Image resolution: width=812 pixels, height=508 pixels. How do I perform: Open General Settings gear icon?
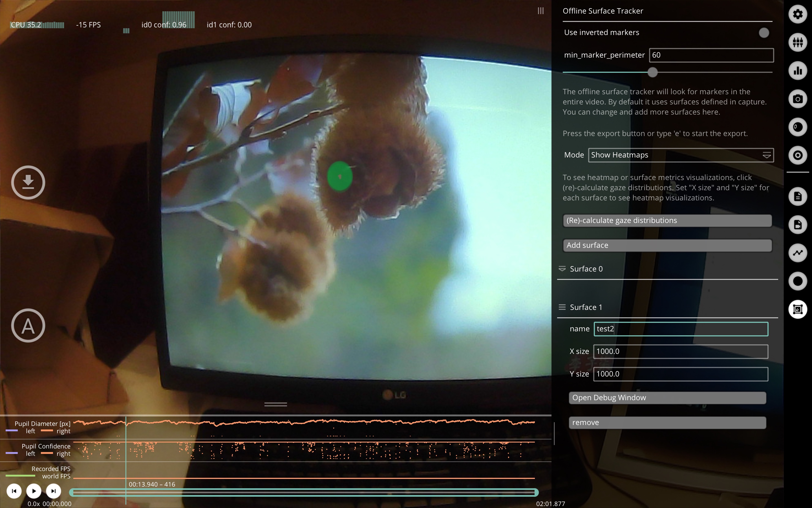[x=798, y=14]
